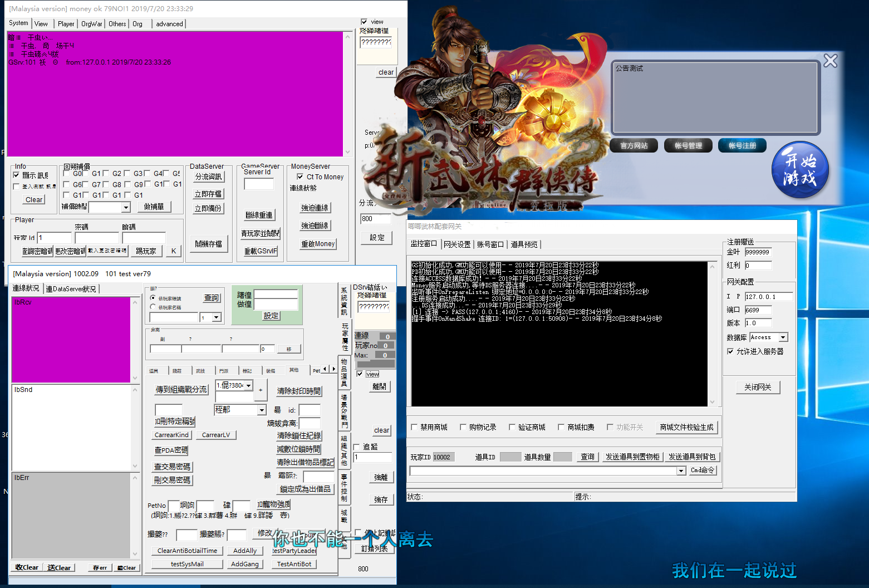Click 帐号注册 on the game launcher
Screen dimensions: 869x588
tap(743, 146)
